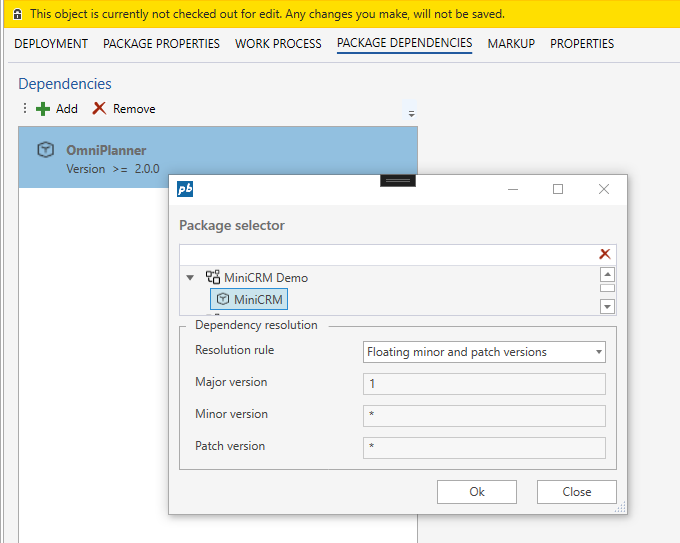Click the Major version field
Viewport: 680px width, 543px height.
484,384
